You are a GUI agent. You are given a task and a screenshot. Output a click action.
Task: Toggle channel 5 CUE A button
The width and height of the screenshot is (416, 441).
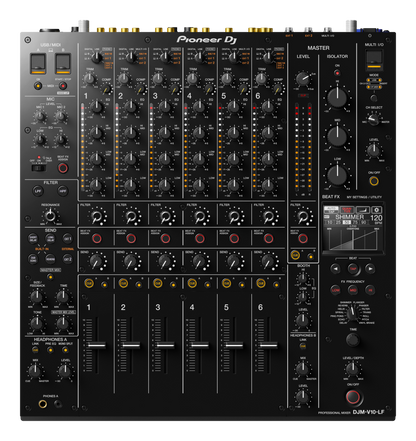click(x=226, y=283)
